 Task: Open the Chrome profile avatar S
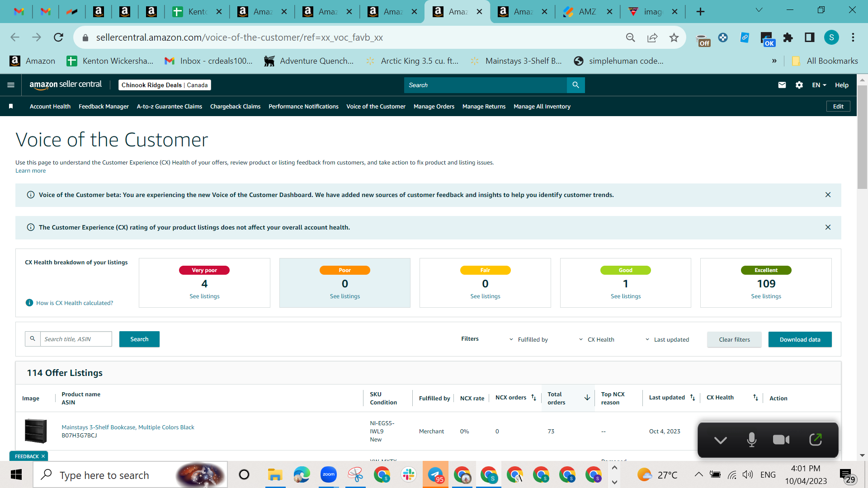(831, 38)
